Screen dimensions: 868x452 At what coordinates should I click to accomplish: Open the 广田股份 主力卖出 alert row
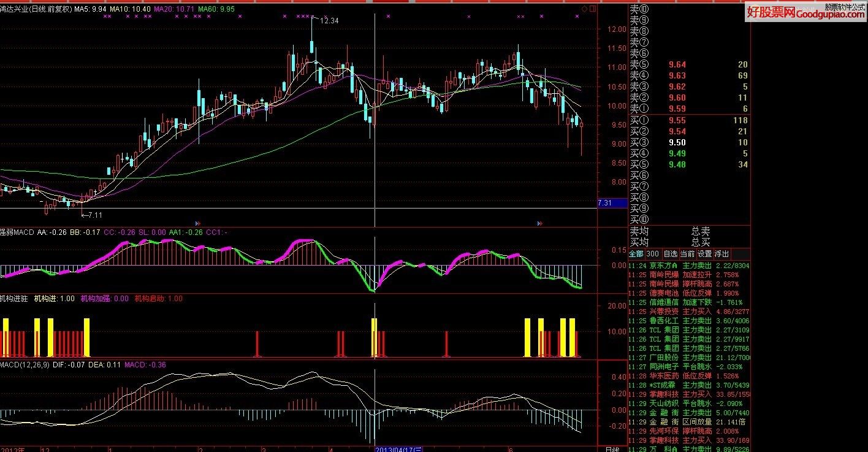point(690,358)
